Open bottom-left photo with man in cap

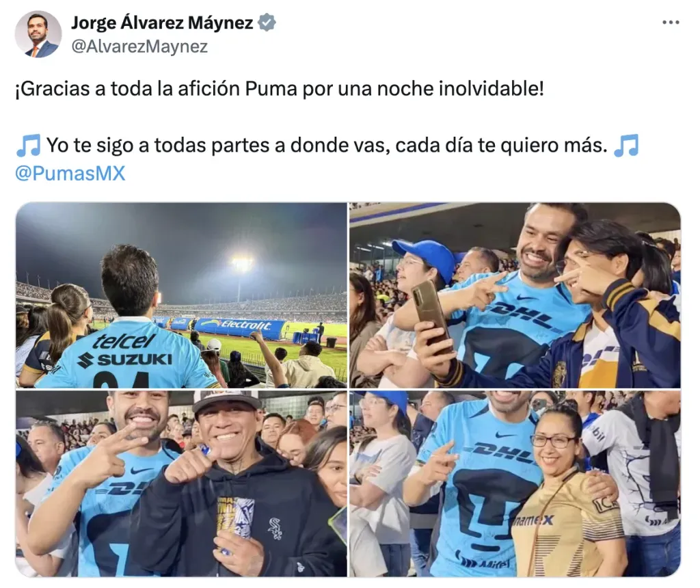pos(181,483)
